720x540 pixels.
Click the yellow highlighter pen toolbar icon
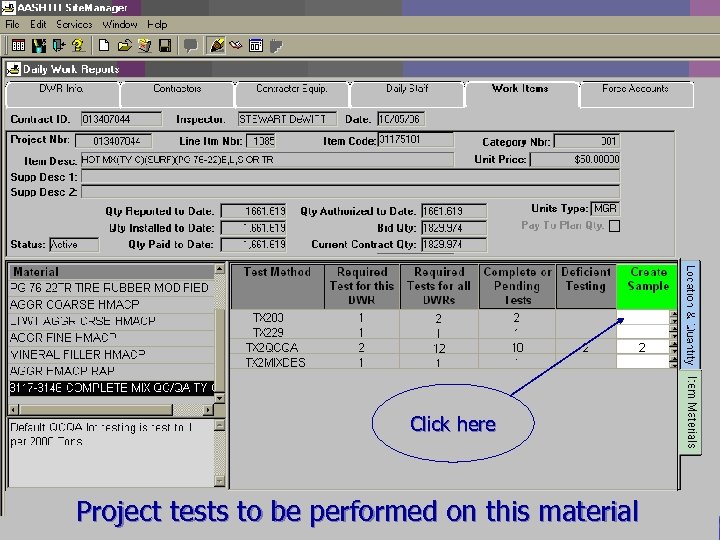(216, 45)
